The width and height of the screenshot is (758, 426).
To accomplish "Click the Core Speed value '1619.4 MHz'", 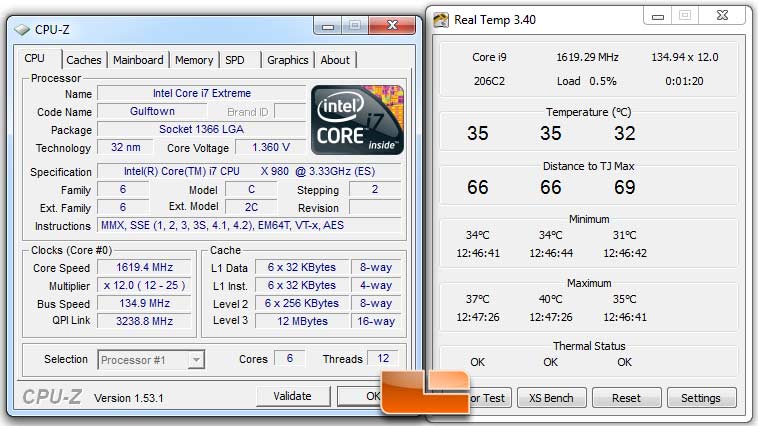I will tap(145, 267).
